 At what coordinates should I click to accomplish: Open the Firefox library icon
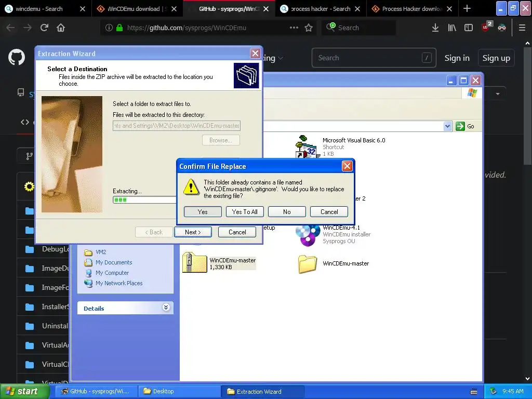click(x=452, y=28)
